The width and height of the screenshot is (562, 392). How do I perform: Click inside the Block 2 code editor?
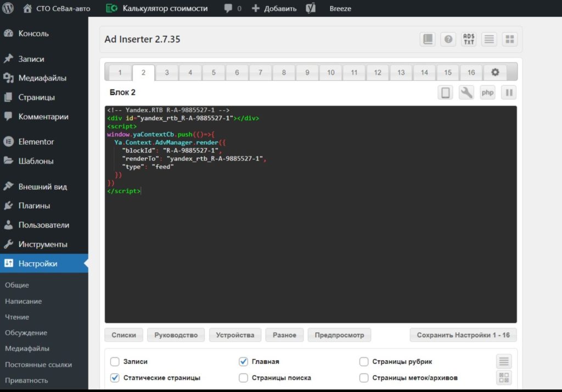311,214
